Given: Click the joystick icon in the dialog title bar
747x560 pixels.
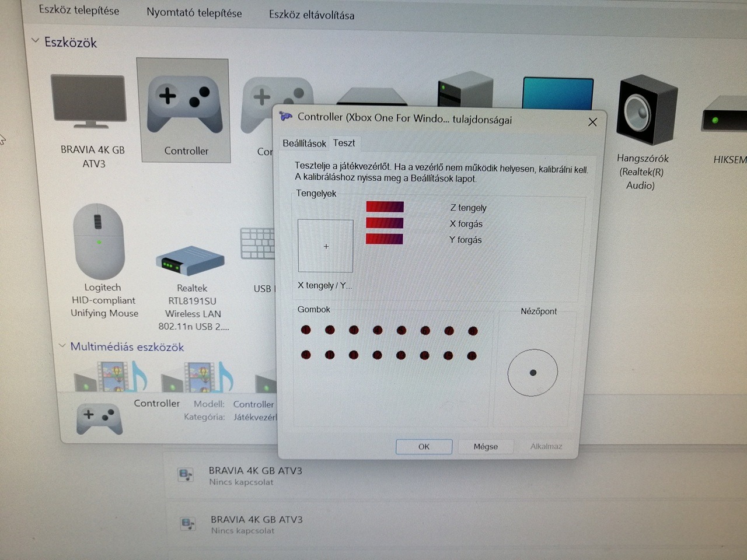Looking at the screenshot, I should (285, 116).
